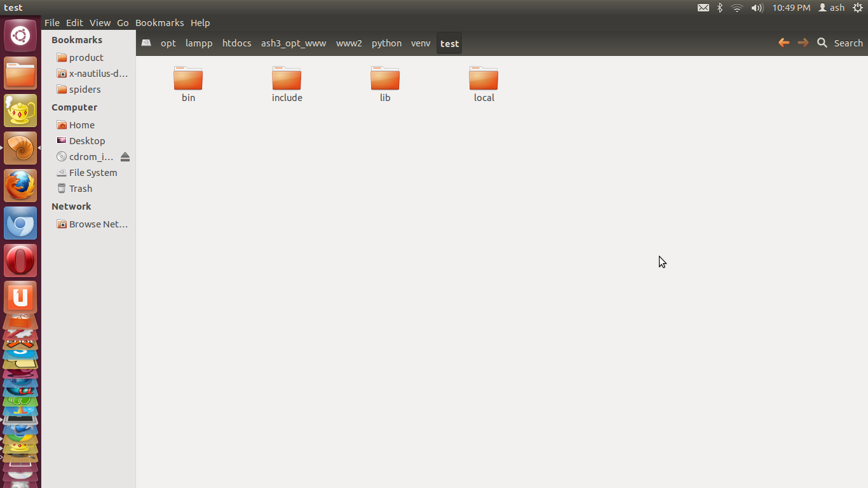Image resolution: width=868 pixels, height=488 pixels.
Task: Click the root disk icon in path bar
Action: pos(146,43)
